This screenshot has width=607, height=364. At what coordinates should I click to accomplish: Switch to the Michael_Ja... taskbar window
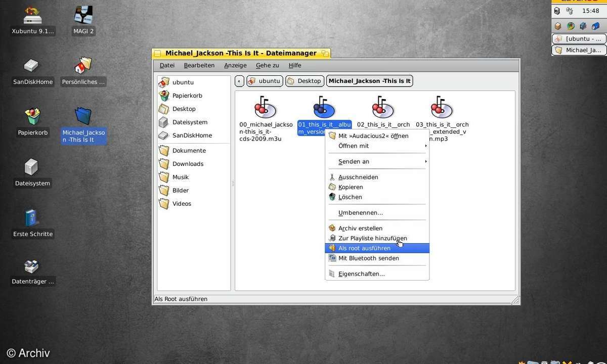click(579, 50)
